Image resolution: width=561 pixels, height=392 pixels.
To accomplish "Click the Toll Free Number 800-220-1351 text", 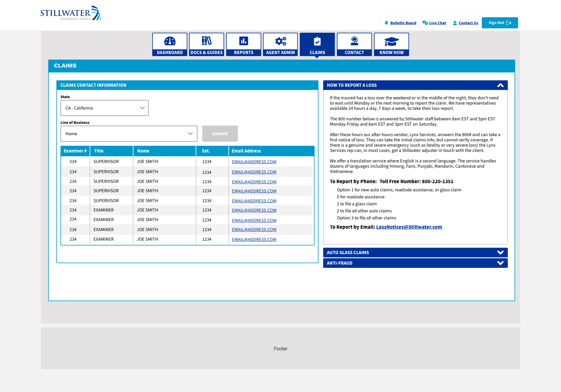I will (x=416, y=181).
